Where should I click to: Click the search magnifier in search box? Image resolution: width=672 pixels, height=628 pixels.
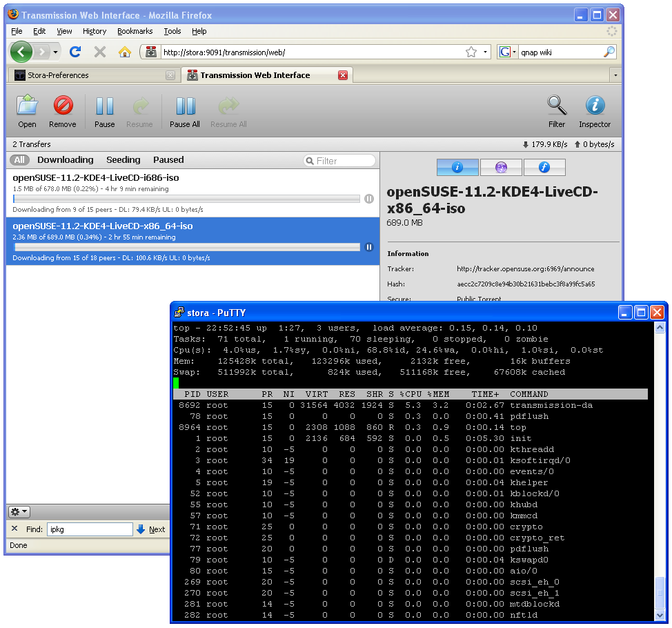609,52
